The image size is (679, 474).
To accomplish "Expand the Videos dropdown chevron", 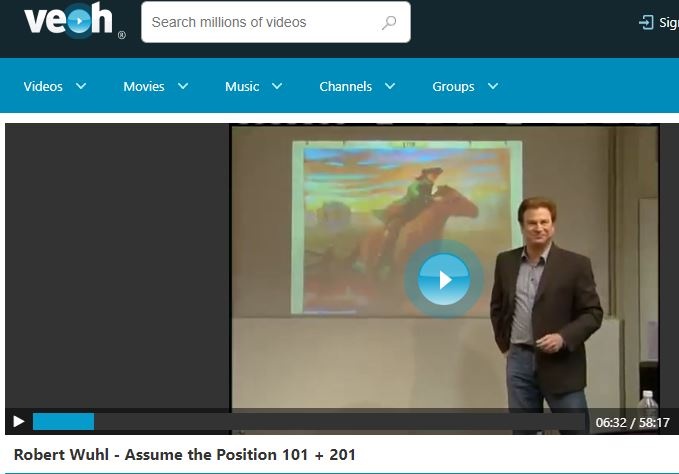I will coord(81,86).
